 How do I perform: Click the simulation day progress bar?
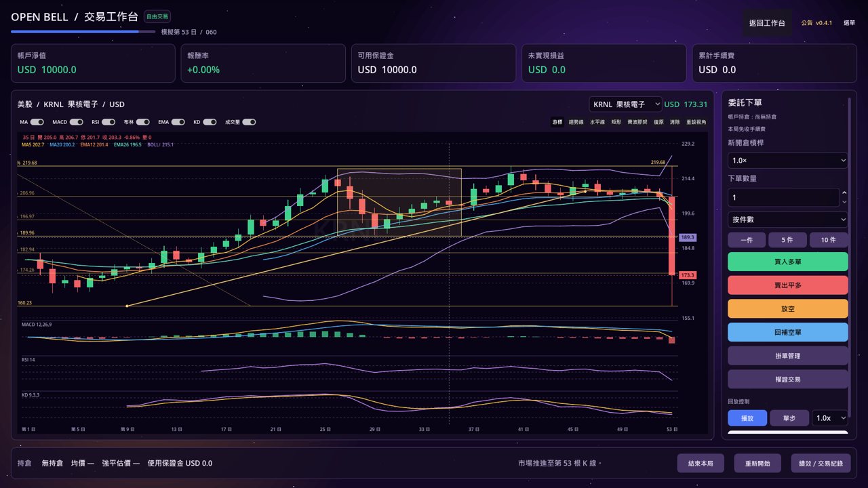coord(83,31)
